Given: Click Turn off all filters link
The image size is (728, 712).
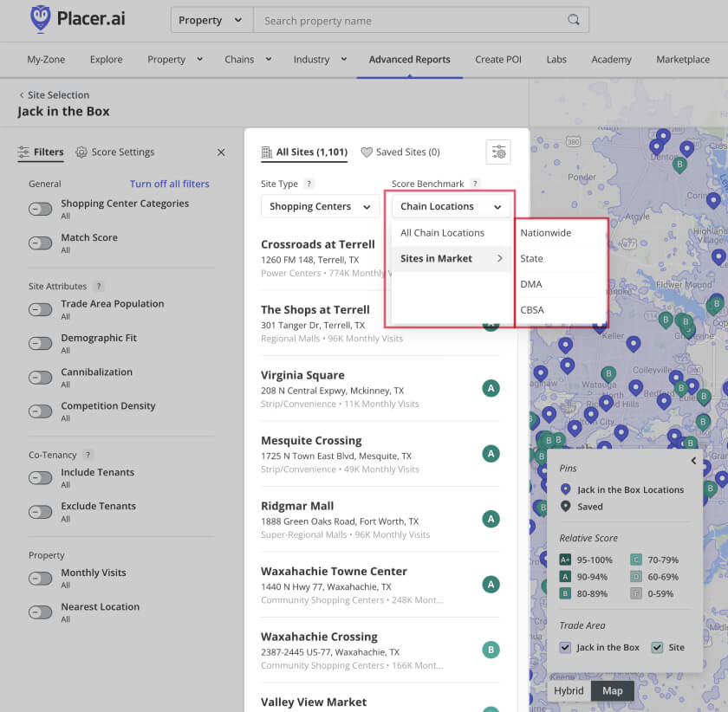Looking at the screenshot, I should pos(170,184).
